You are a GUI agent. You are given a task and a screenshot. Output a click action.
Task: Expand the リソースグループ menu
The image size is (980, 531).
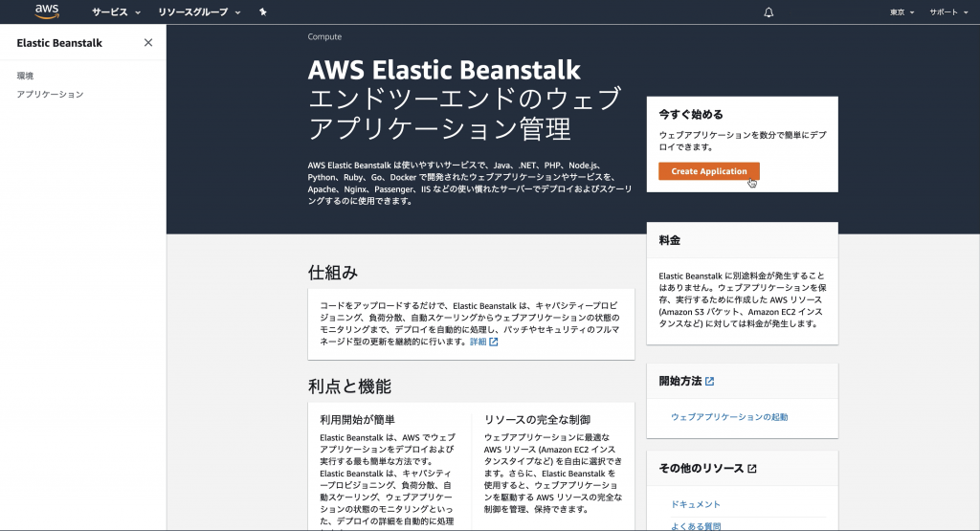[199, 11]
